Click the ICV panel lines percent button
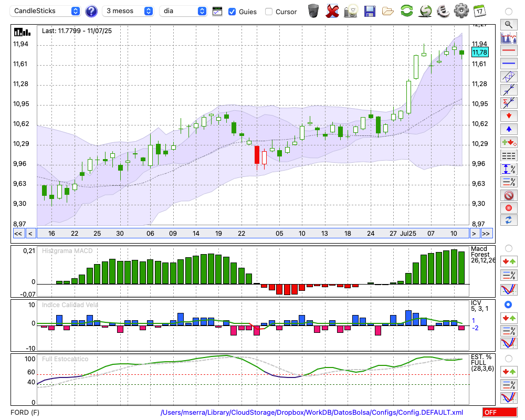The image size is (525, 420). click(x=509, y=331)
